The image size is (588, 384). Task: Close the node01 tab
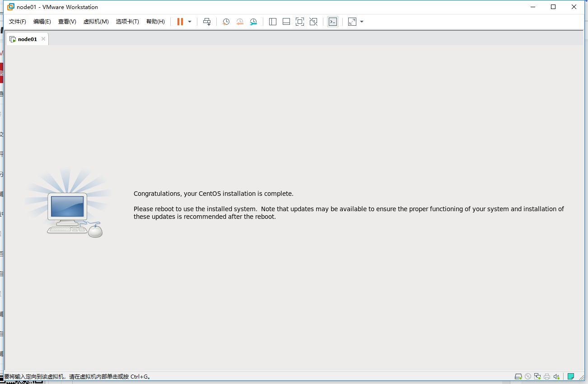[x=43, y=39]
